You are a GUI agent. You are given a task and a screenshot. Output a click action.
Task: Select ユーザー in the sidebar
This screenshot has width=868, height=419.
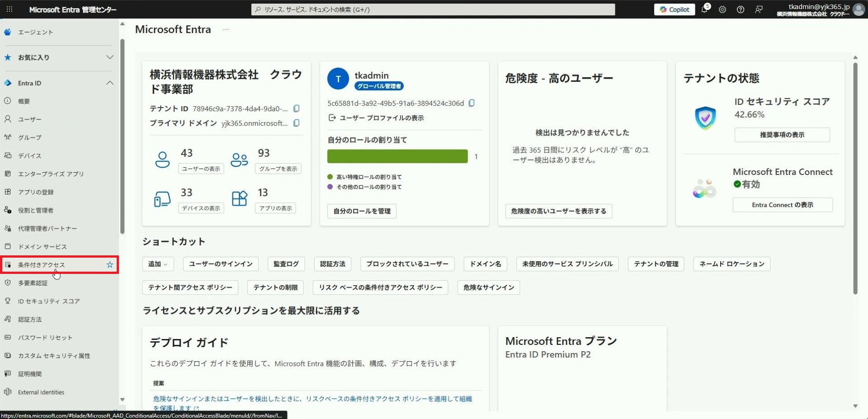[30, 119]
